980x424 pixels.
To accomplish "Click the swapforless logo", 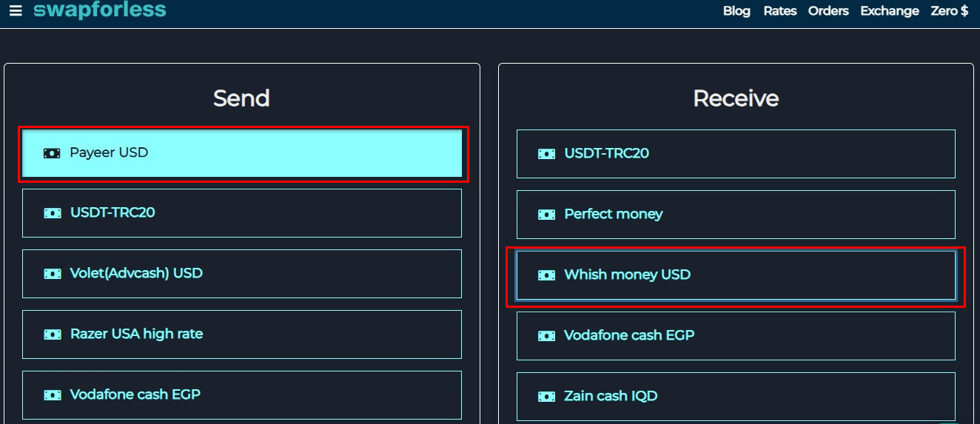I will (100, 10).
